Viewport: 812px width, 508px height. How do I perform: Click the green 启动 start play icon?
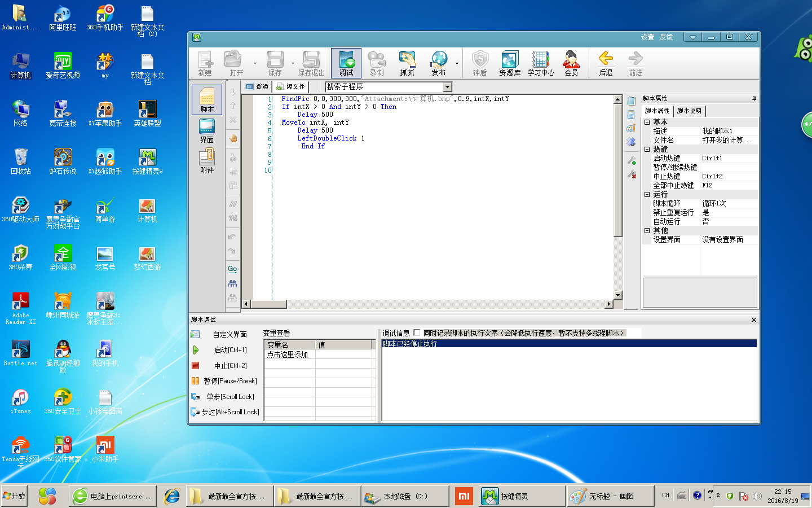pos(196,350)
